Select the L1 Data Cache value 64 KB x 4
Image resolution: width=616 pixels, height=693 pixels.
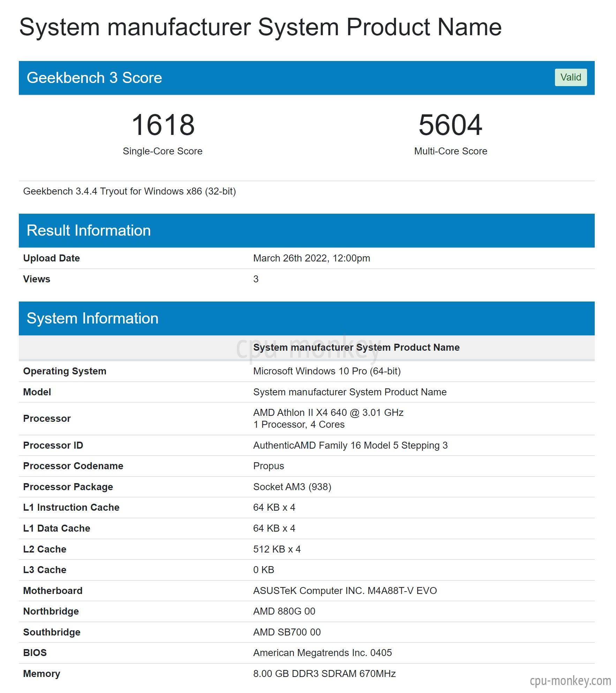(x=275, y=528)
